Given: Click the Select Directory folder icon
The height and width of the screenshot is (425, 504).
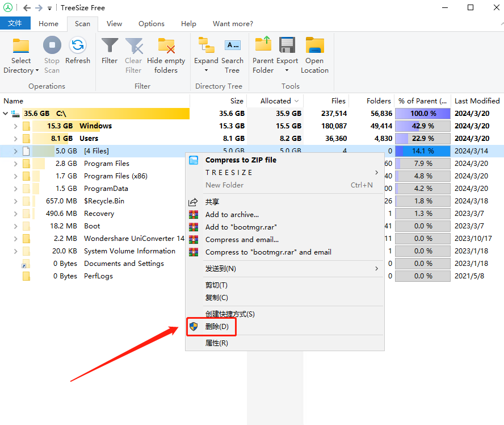Looking at the screenshot, I should [21, 45].
